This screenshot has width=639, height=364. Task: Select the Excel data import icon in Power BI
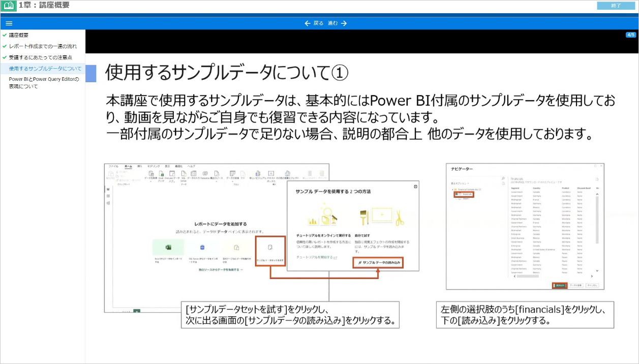point(168,247)
